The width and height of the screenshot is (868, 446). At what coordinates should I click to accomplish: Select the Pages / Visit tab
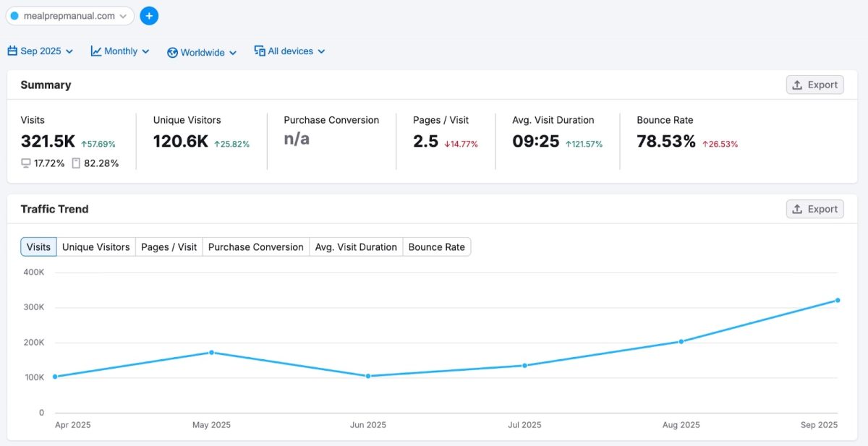tap(169, 247)
